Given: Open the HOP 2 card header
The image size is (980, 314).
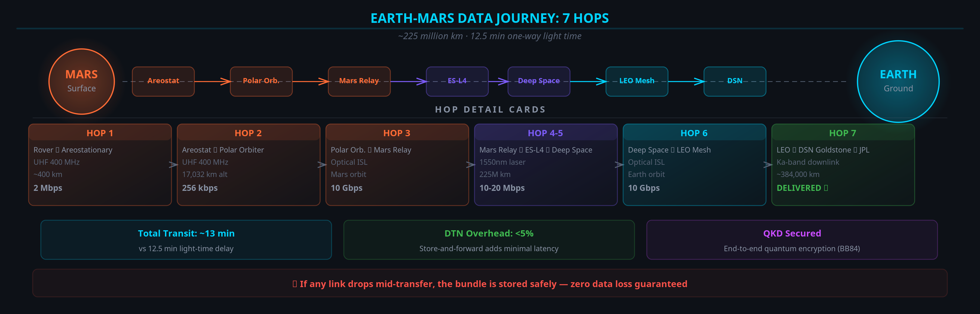Looking at the screenshot, I should 249,133.
